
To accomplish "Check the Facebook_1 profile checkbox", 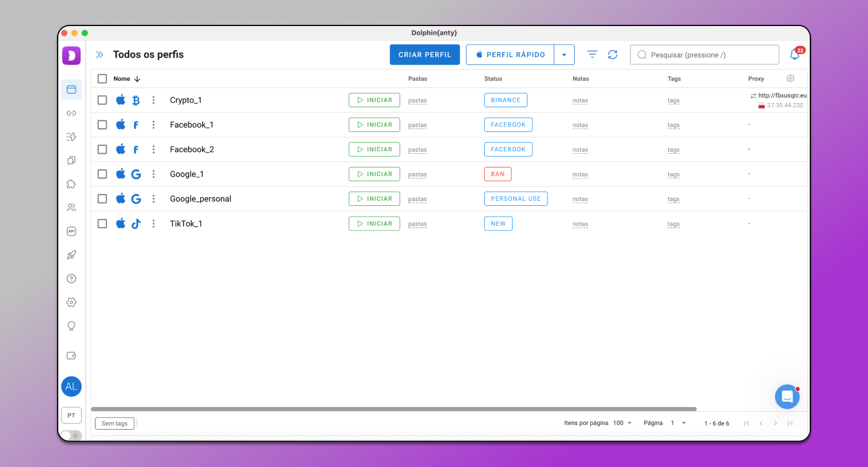I will click(102, 125).
